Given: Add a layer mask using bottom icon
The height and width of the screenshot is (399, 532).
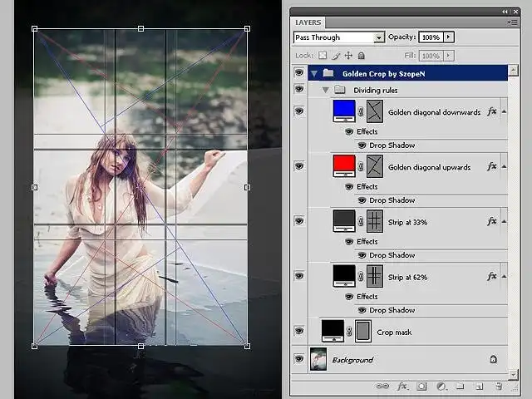Looking at the screenshot, I should [x=421, y=386].
